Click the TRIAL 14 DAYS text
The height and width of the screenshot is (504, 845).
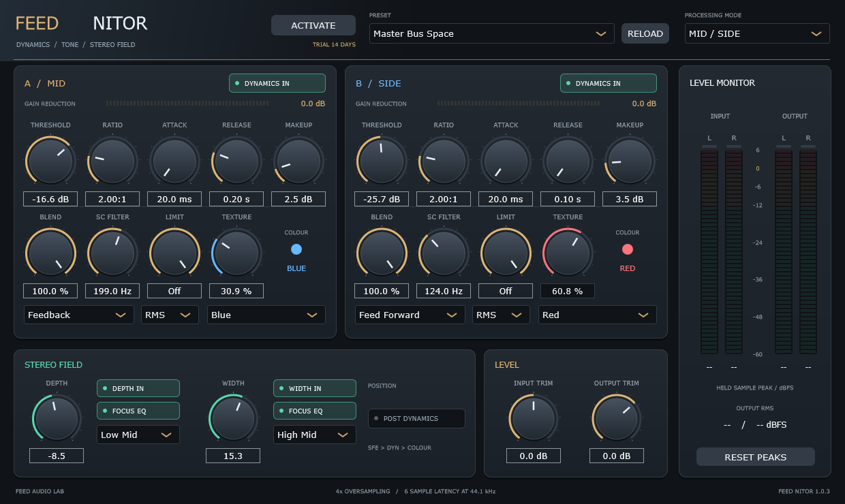point(334,45)
